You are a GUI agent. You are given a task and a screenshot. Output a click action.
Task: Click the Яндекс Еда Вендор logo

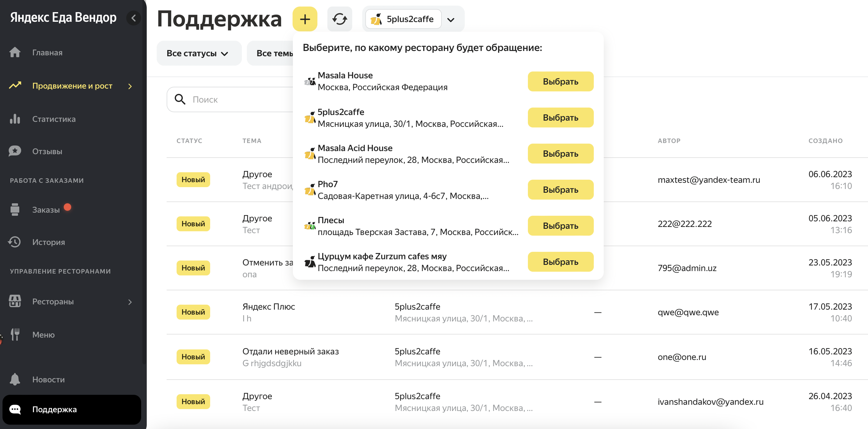63,17
